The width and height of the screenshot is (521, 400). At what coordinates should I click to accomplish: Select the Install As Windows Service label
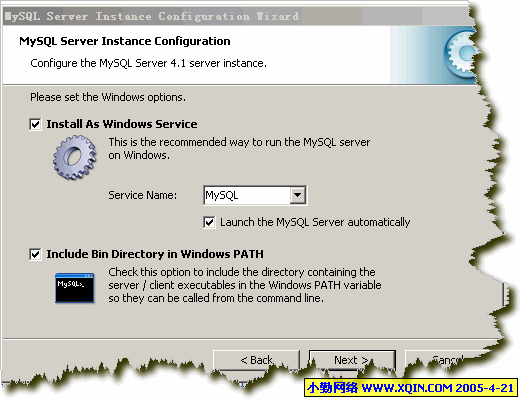pyautogui.click(x=122, y=124)
